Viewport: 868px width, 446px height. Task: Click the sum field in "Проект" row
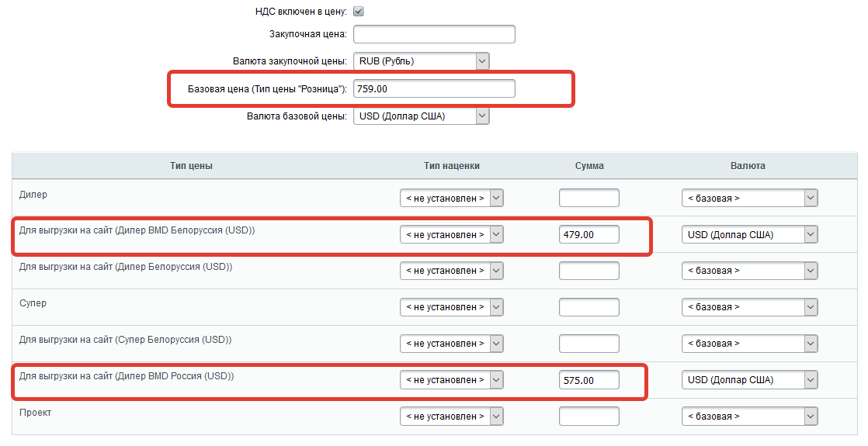coord(589,417)
